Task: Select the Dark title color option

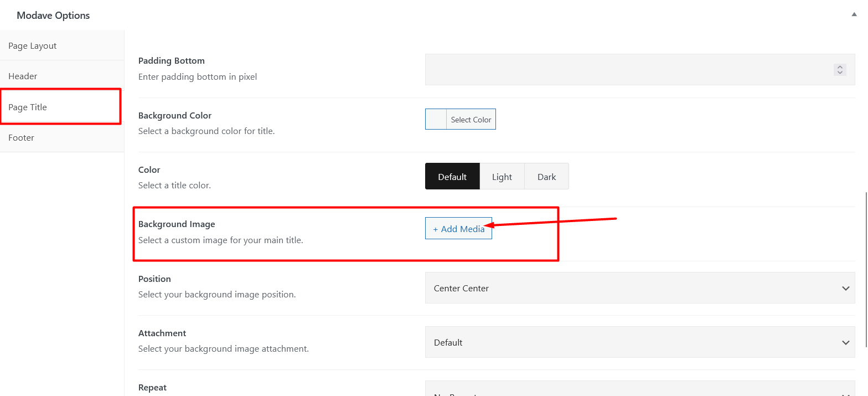Action: click(x=546, y=177)
